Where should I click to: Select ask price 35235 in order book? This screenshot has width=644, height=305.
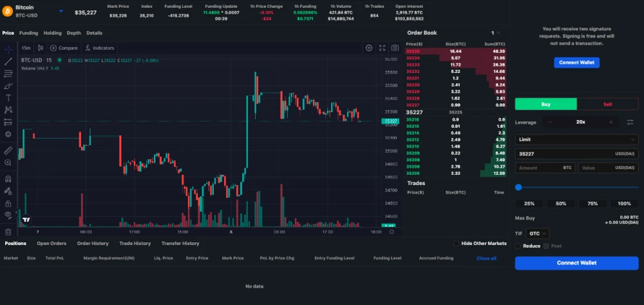(x=413, y=52)
